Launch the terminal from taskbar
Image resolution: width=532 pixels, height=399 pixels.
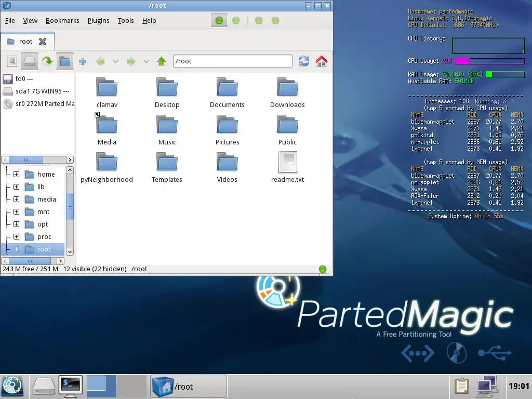click(x=71, y=387)
